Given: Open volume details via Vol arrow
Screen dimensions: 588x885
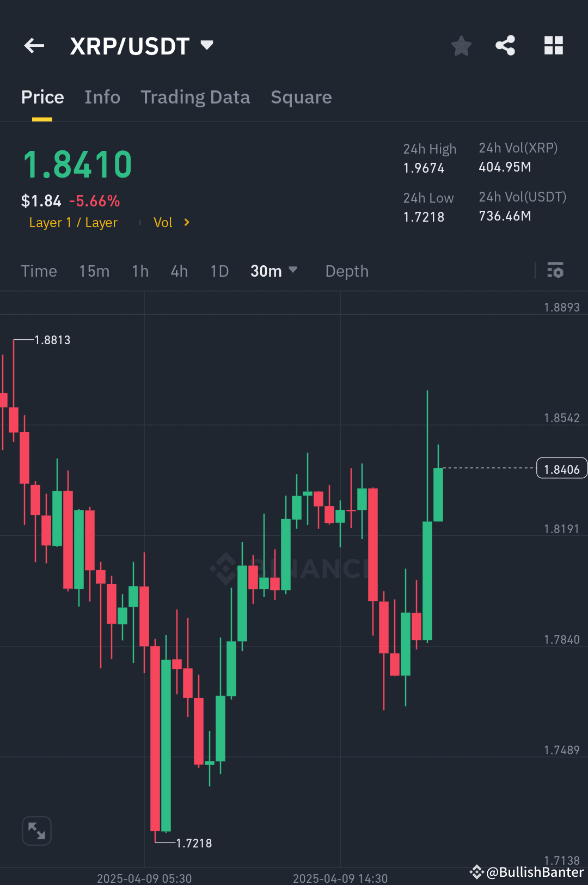Looking at the screenshot, I should 173,222.
